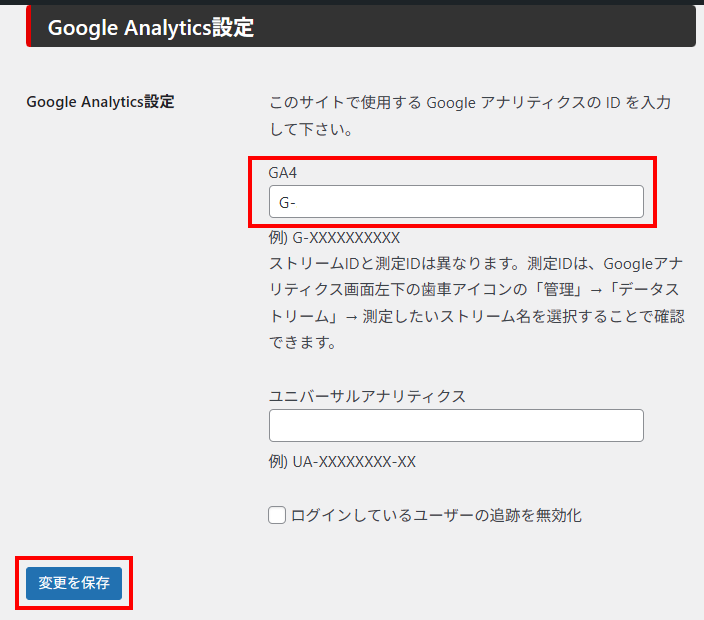
Task: Click the GA4 measurement ID input field
Action: click(455, 202)
